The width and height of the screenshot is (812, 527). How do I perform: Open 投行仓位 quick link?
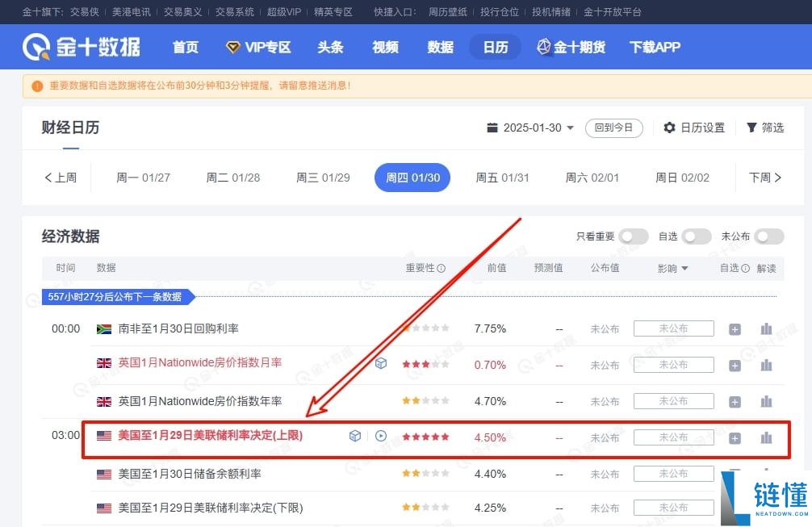[500, 12]
